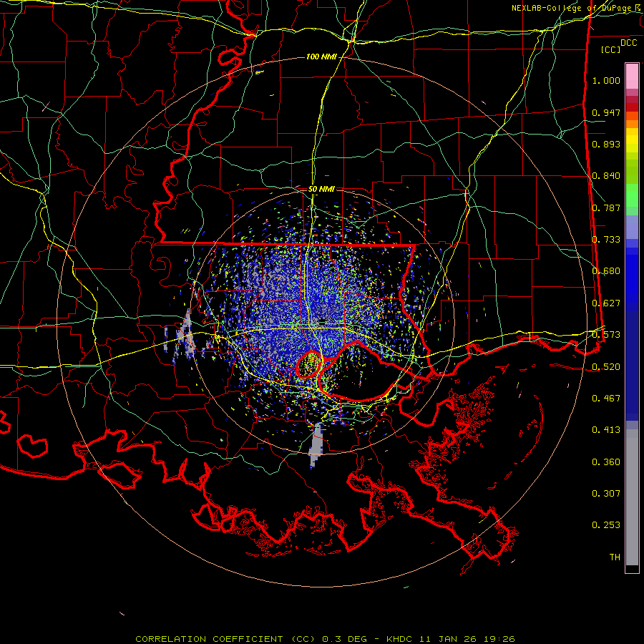The width and height of the screenshot is (644, 644).
Task: Click the 0.467 color scale value
Action: 606,398
